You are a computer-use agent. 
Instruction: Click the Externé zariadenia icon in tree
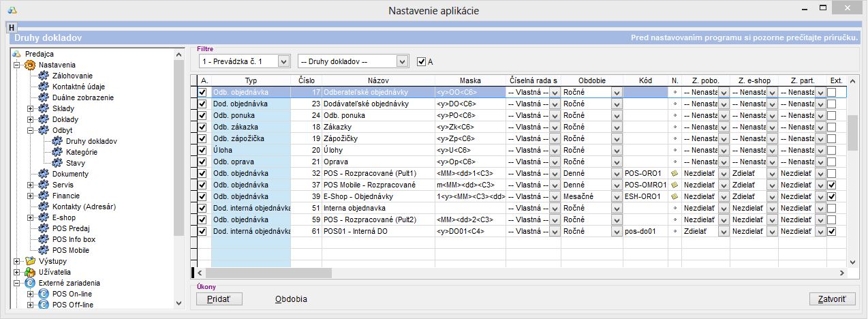(30, 283)
